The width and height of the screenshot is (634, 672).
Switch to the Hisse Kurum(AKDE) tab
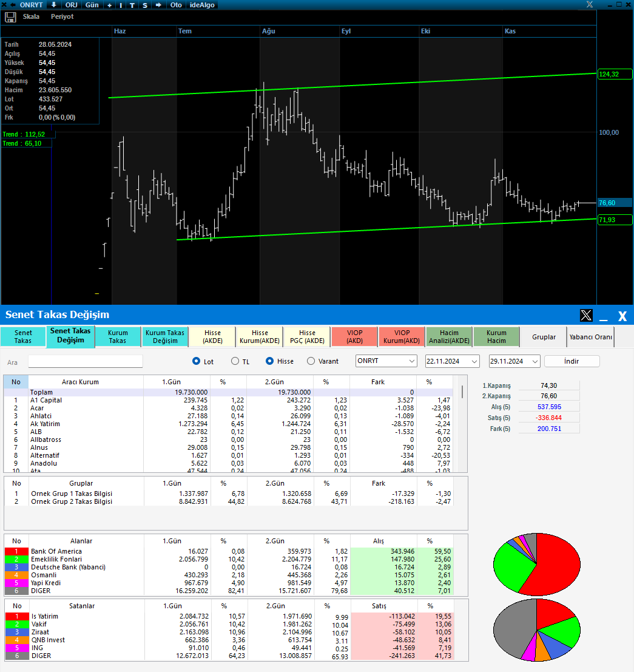click(x=260, y=336)
